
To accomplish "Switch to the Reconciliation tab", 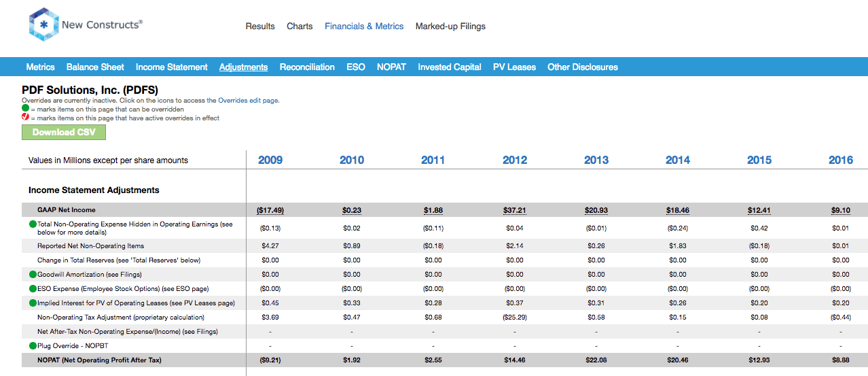I will pos(307,67).
